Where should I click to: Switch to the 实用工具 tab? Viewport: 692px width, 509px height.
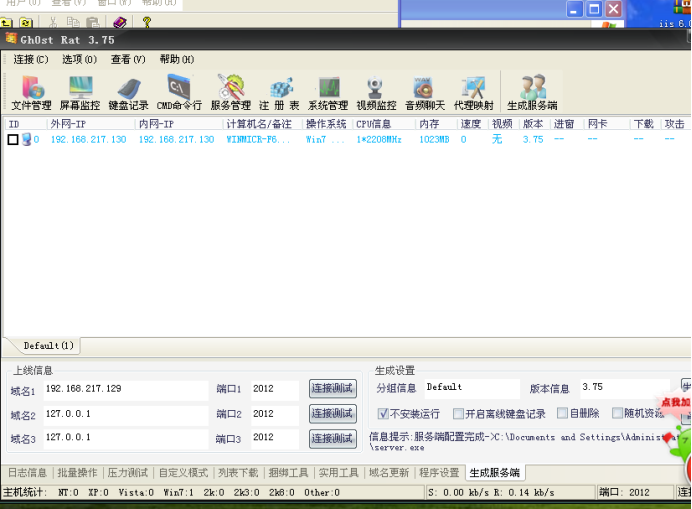click(338, 473)
